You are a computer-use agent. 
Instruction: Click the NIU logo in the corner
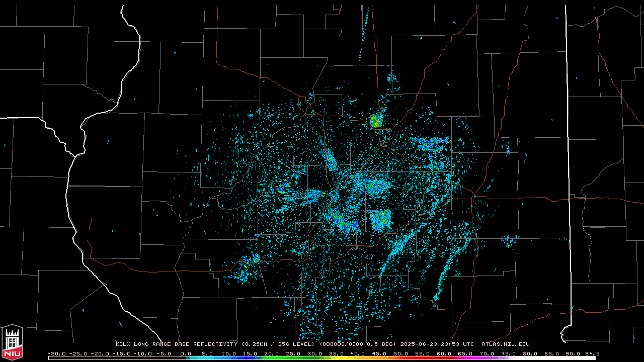[12, 341]
